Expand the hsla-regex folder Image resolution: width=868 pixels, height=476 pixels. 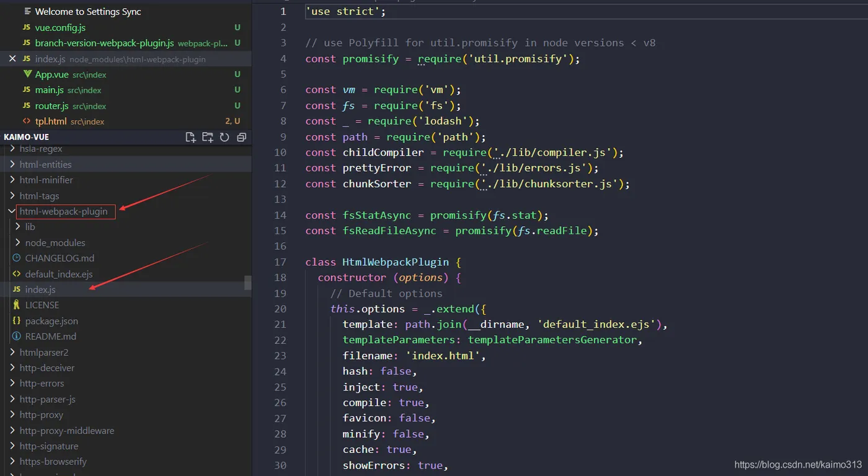click(x=12, y=149)
